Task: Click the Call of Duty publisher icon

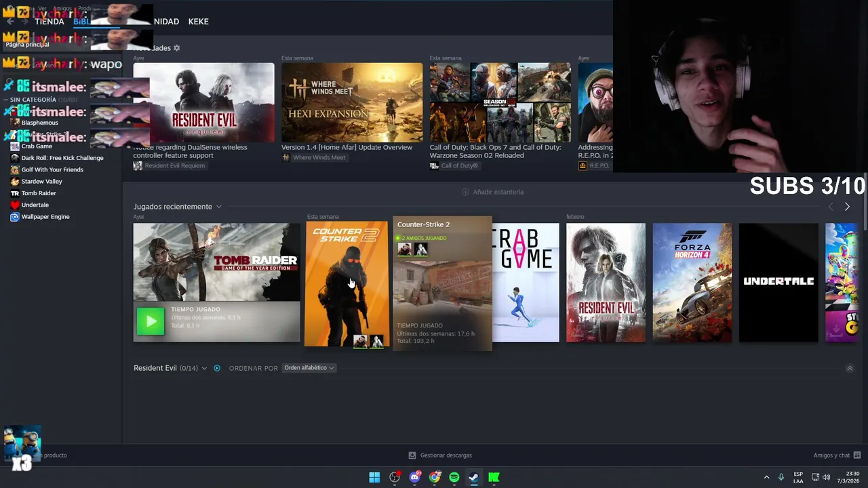Action: click(434, 165)
